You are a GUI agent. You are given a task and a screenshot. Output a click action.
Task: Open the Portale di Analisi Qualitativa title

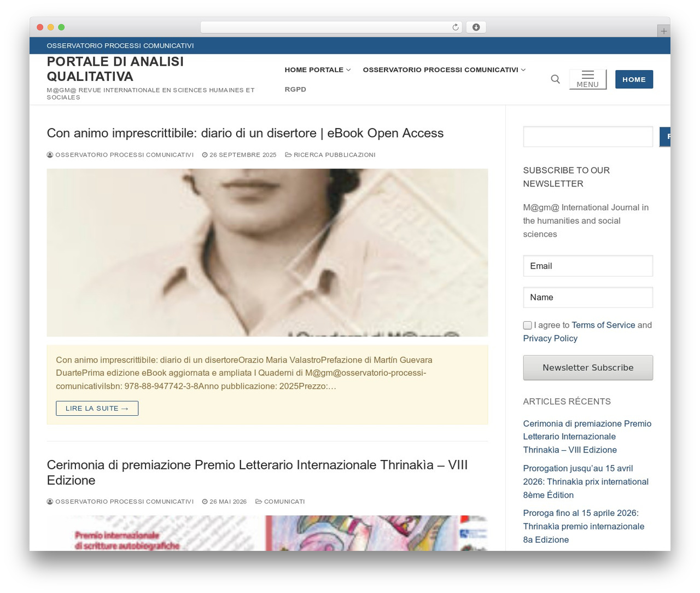(x=115, y=69)
